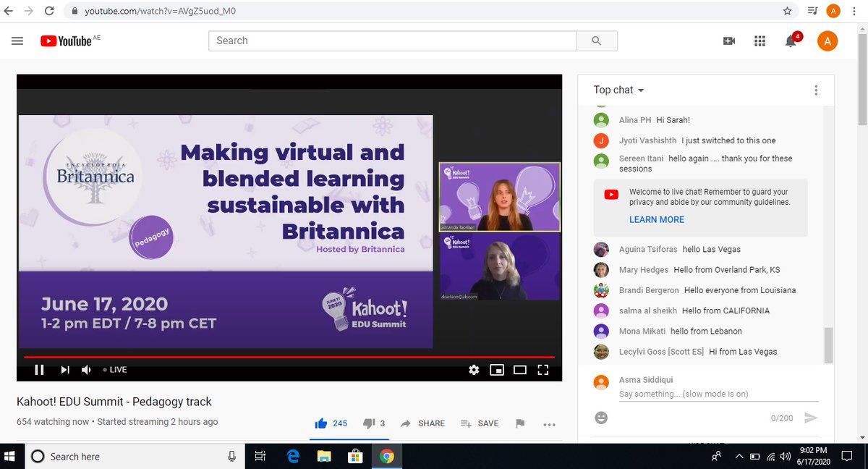The width and height of the screenshot is (868, 469).
Task: Click salma al sheikh chat message
Action: pyautogui.click(x=726, y=310)
